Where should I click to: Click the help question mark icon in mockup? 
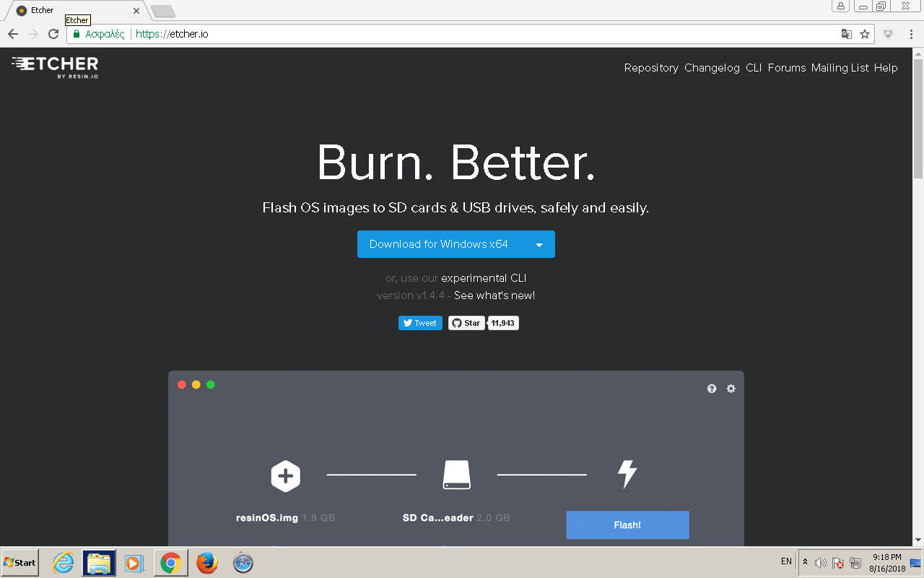tap(712, 389)
